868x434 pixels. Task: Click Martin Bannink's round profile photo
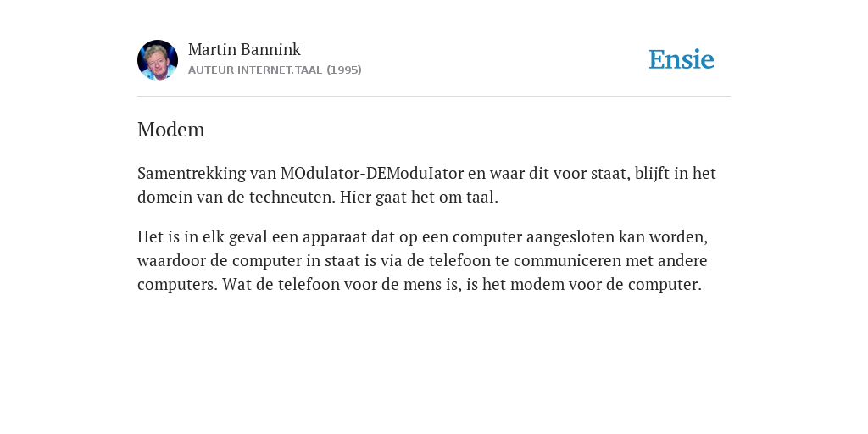[157, 60]
